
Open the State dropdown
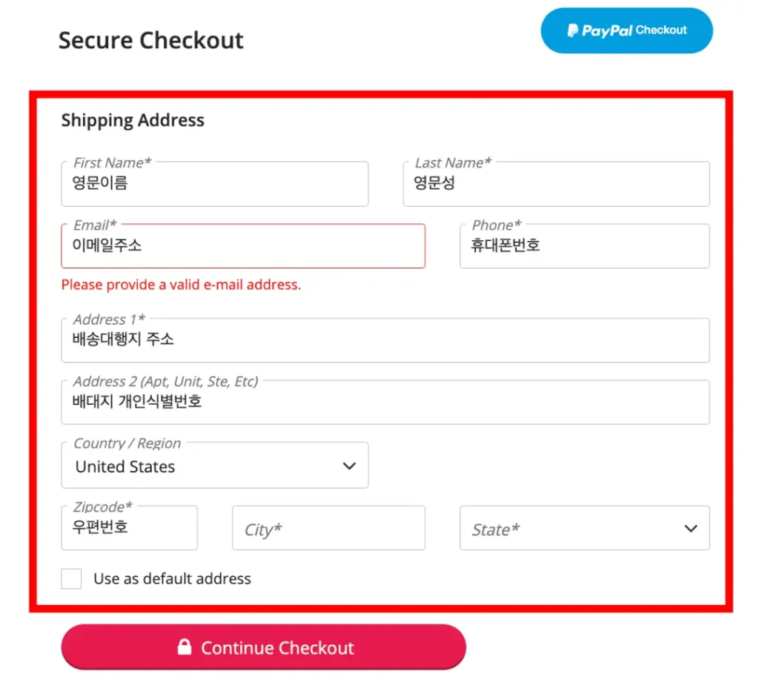tap(584, 529)
